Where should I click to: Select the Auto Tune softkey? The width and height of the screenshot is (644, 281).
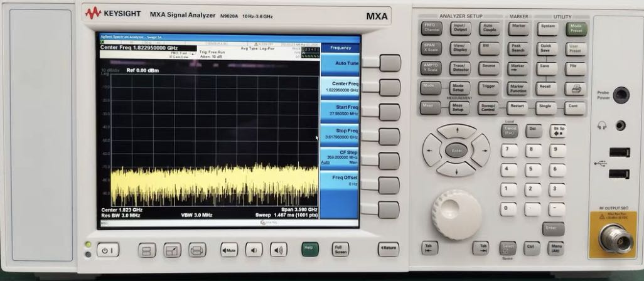pyautogui.click(x=389, y=63)
